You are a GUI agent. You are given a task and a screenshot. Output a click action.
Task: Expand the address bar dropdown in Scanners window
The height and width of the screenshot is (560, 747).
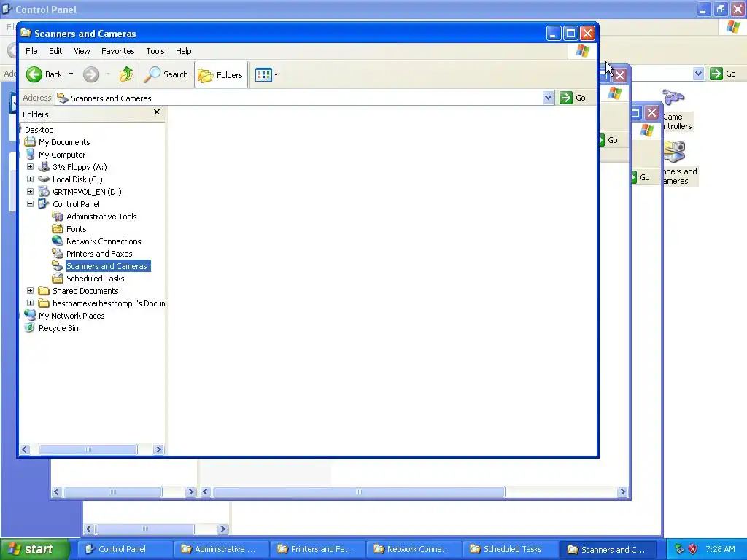[548, 98]
